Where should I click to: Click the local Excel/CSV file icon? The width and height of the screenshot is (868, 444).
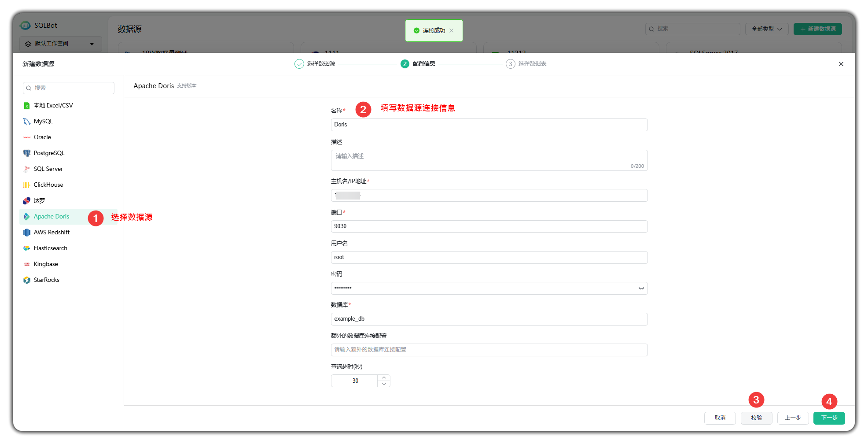click(x=26, y=106)
